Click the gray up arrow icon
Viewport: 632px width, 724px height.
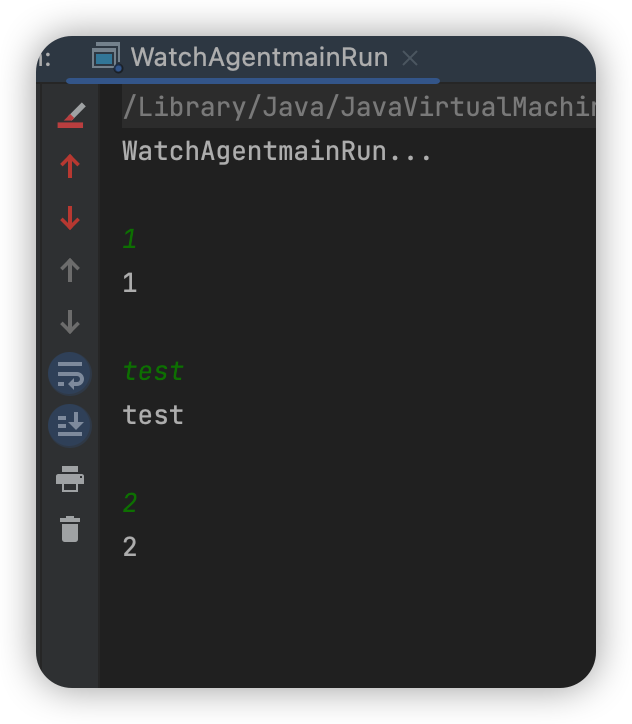70,270
